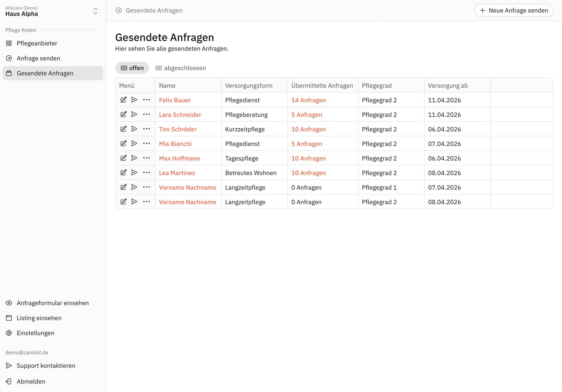Open three-dot menu for Lea Martinez
Screen dimensions: 562x392
click(x=146, y=173)
